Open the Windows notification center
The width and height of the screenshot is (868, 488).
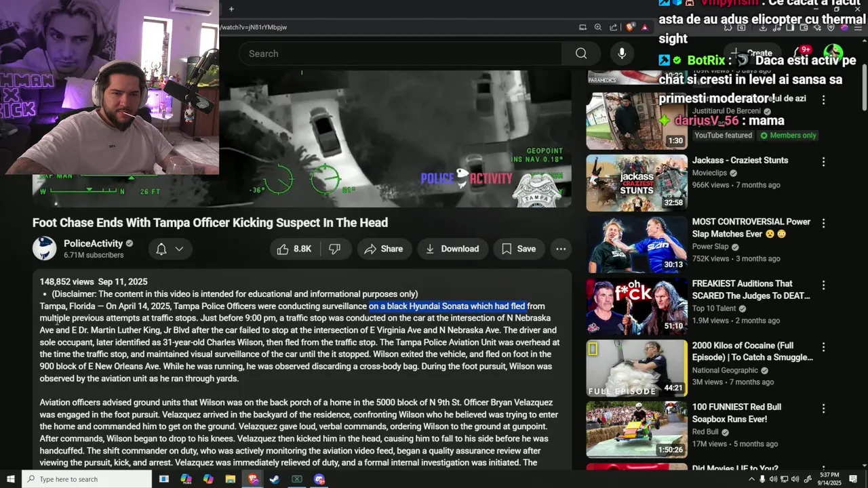pos(853,479)
